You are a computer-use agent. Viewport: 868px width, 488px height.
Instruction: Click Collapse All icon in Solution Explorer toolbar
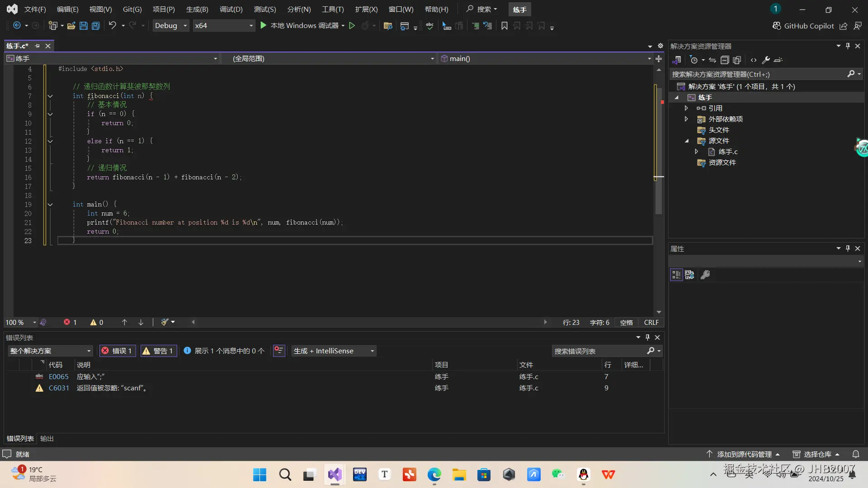(724, 60)
